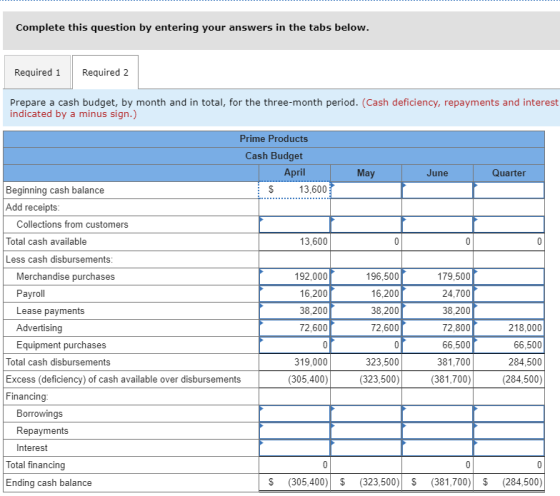Select the Required 2 tab
This screenshot has width=560, height=496.
click(x=105, y=72)
